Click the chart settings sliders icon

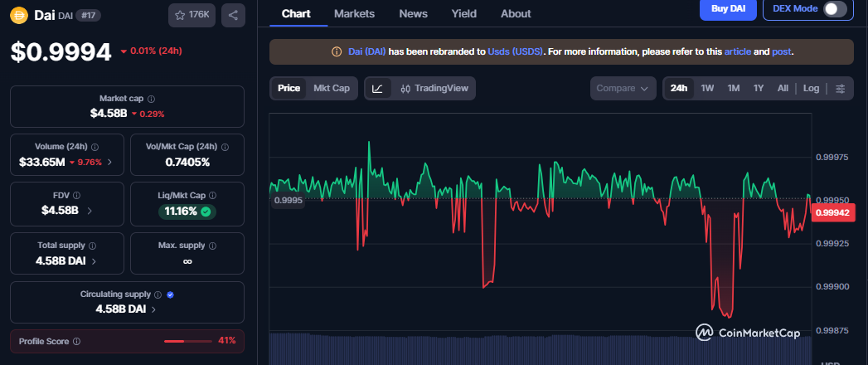pyautogui.click(x=841, y=88)
